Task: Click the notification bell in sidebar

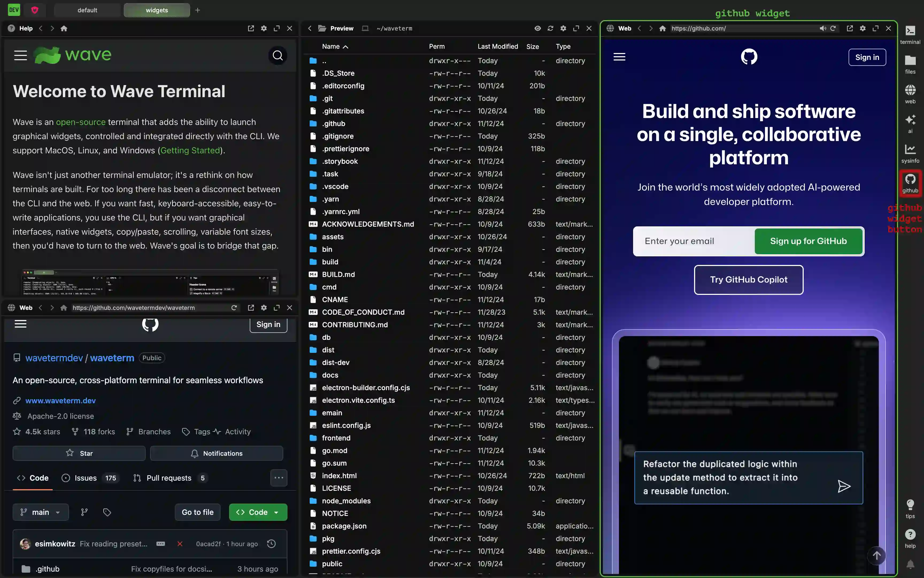Action: point(910,564)
